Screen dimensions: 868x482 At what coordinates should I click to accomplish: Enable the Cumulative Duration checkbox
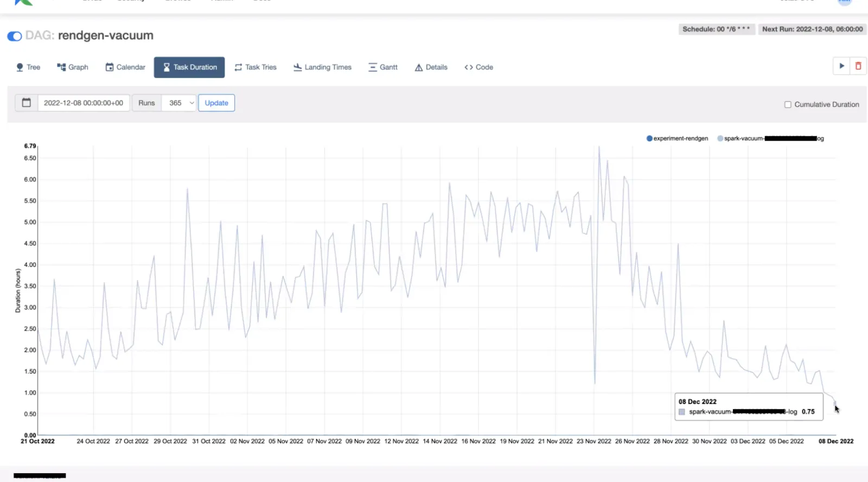pyautogui.click(x=788, y=105)
